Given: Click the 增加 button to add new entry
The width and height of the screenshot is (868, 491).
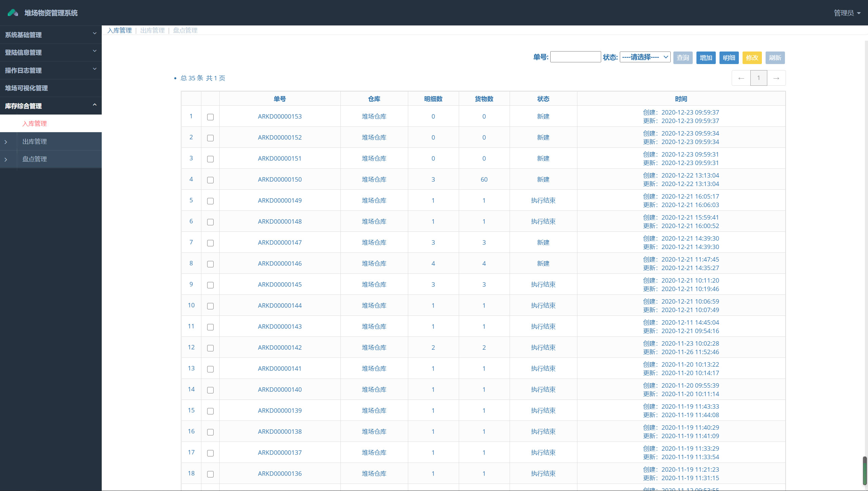Looking at the screenshot, I should [x=706, y=58].
